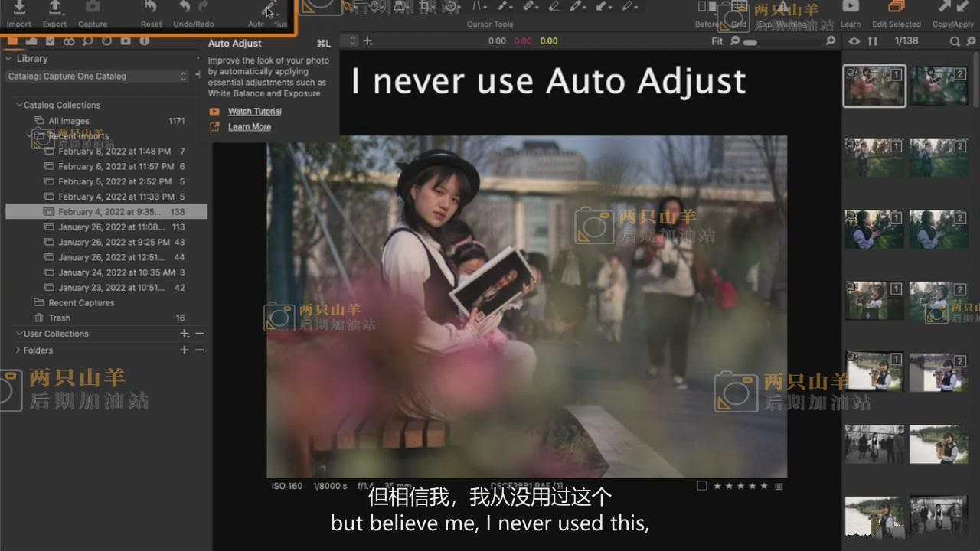
Task: Open the Learn video icon
Action: [x=850, y=8]
